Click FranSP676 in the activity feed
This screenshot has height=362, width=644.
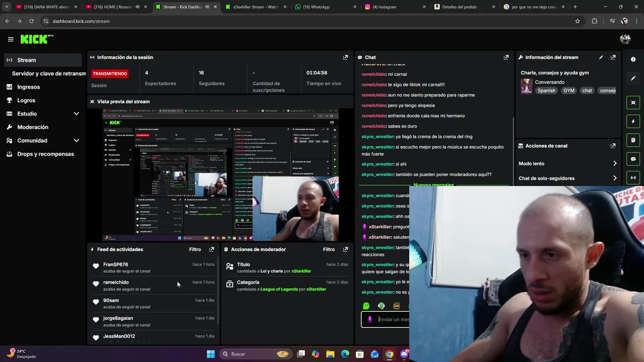tap(115, 264)
